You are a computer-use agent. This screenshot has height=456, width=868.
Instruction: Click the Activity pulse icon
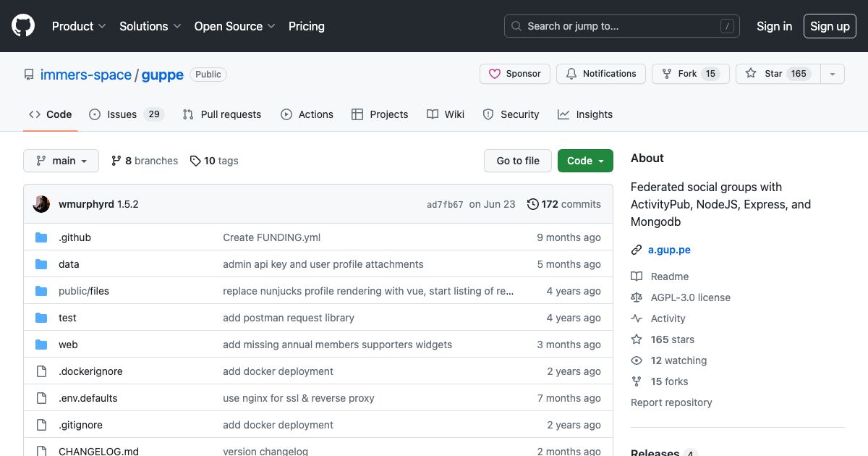click(637, 318)
